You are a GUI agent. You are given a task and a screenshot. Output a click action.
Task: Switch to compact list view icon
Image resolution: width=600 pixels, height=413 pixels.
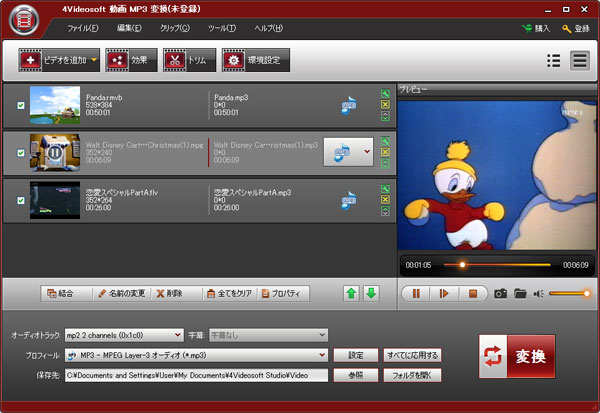tap(554, 60)
